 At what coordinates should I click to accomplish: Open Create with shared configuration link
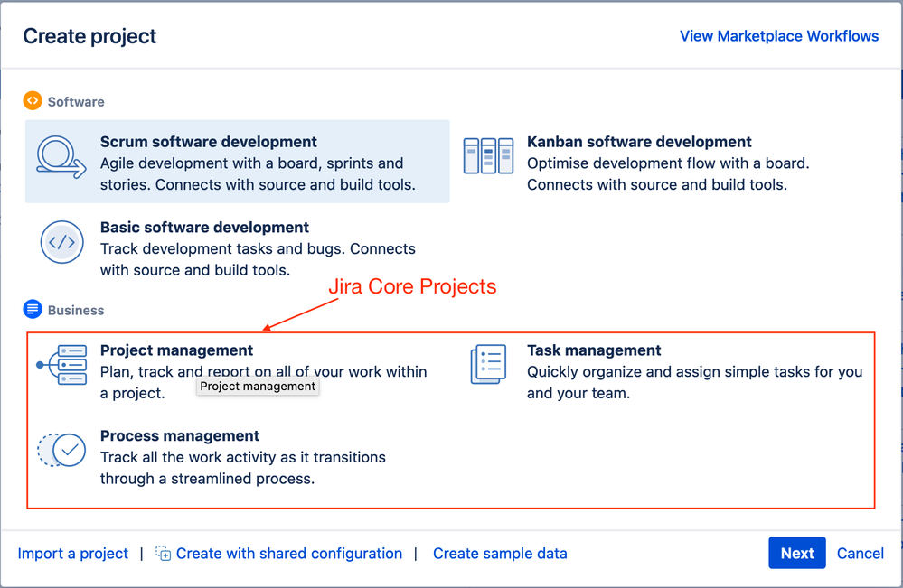pyautogui.click(x=289, y=554)
